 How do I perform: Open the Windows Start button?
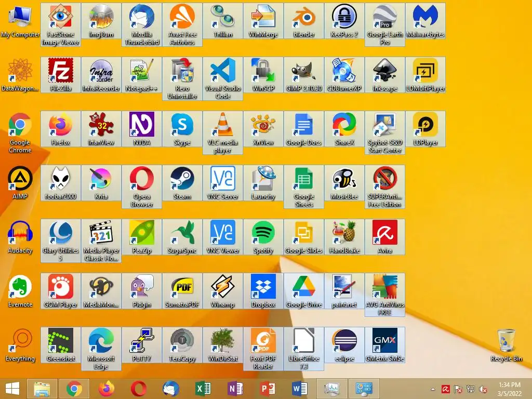pyautogui.click(x=12, y=389)
